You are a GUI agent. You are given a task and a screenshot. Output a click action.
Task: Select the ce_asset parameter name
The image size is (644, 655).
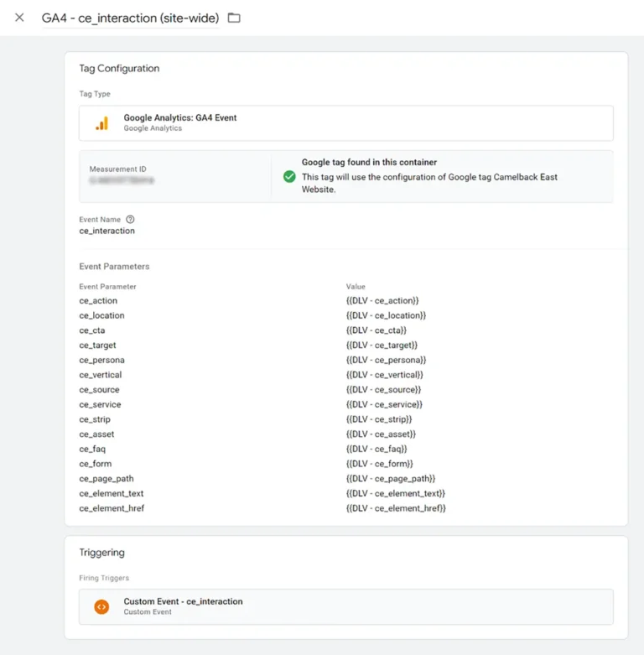point(96,434)
